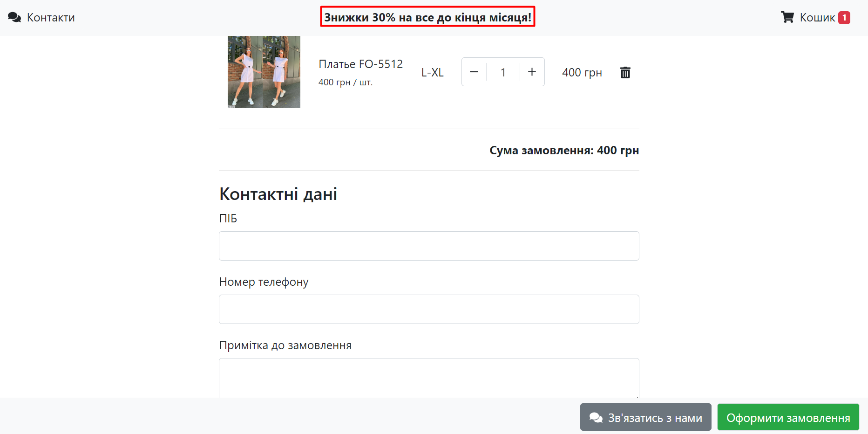The width and height of the screenshot is (868, 434).
Task: Click the chat bubbles icon beside Контакти
Action: pos(14,18)
